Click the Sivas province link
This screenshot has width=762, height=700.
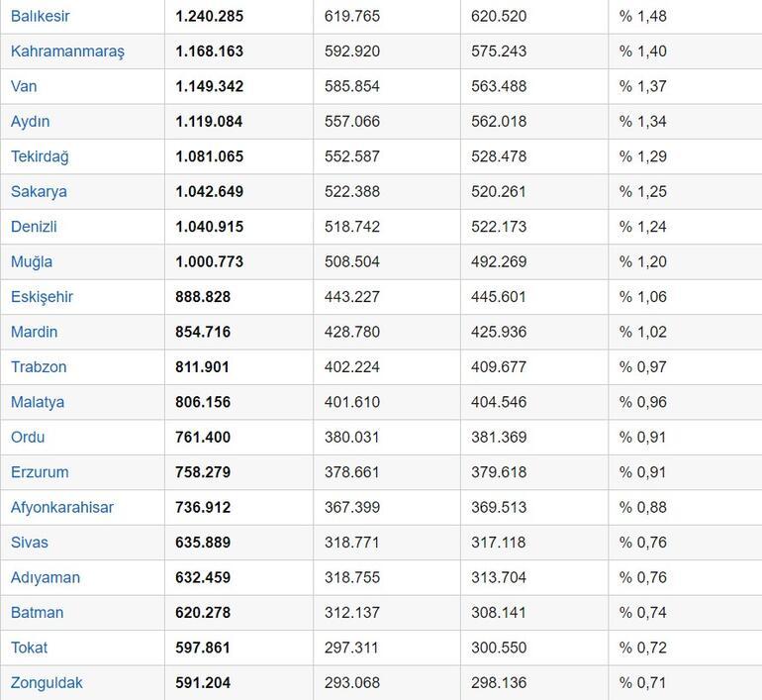30,543
